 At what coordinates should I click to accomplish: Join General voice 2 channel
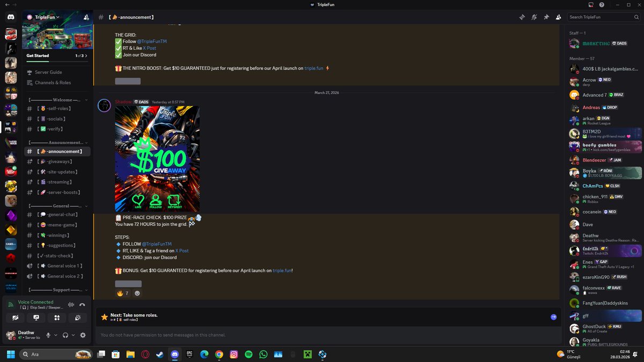coord(56,276)
